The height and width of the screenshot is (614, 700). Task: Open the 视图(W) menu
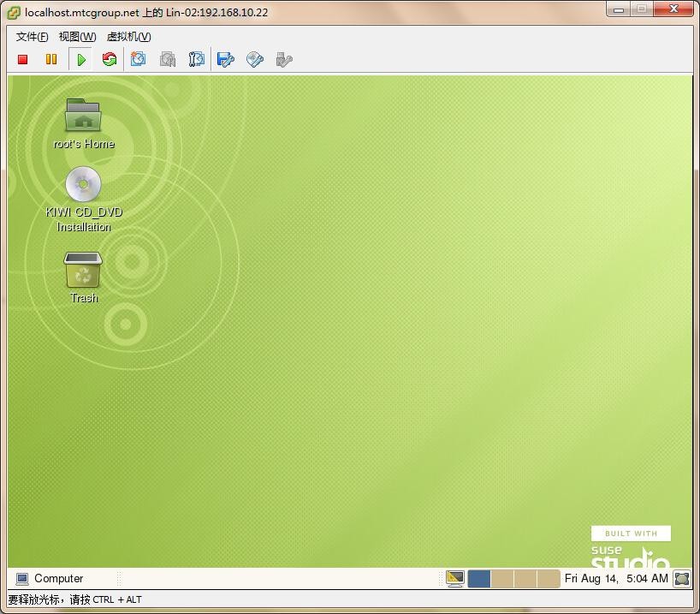(77, 37)
